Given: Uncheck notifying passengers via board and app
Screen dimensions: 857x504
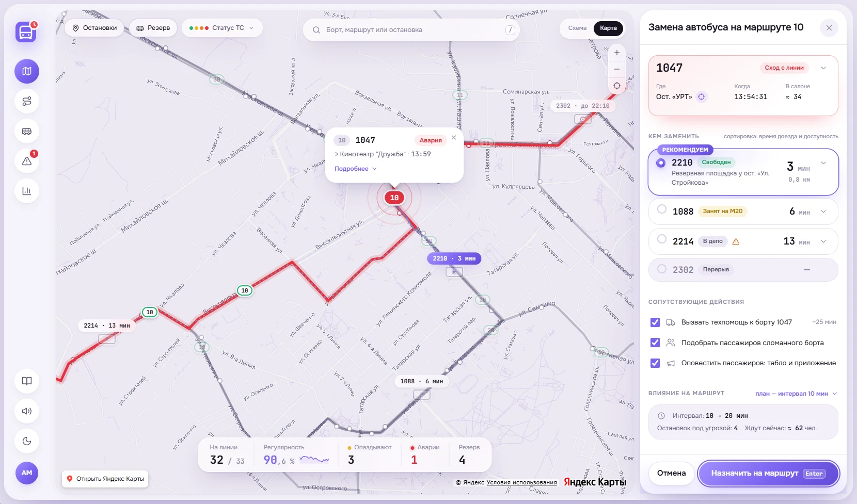Looking at the screenshot, I should coord(655,363).
